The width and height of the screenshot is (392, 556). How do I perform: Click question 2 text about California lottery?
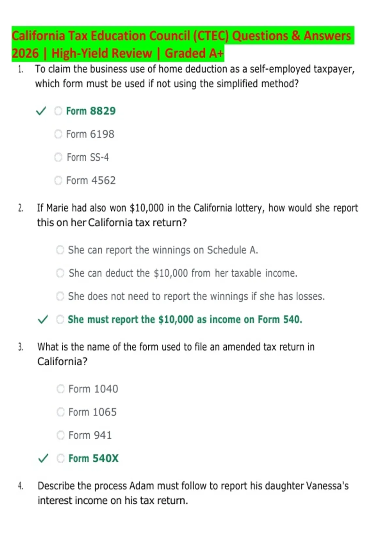pos(197,215)
